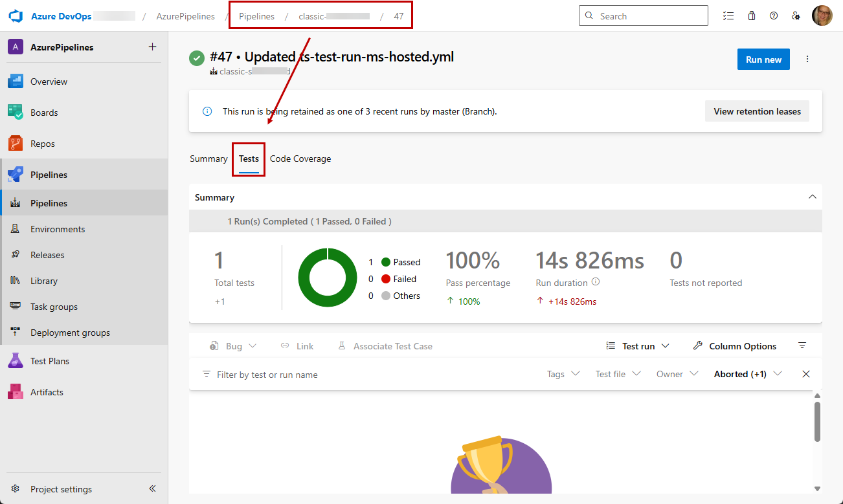Viewport: 843px width, 504px height.
Task: Click AzurePipelines breadcrumb link
Action: coord(185,16)
